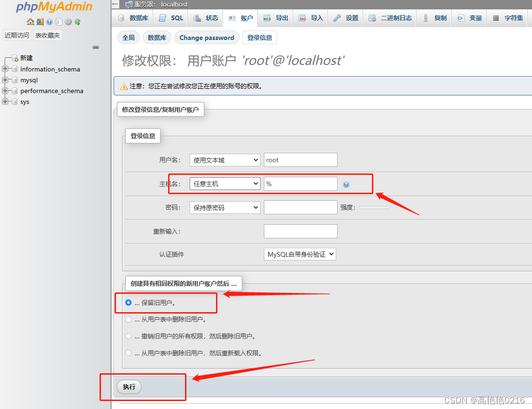This screenshot has height=409, width=532.
Task: Open the sys database link
Action: pyautogui.click(x=25, y=102)
